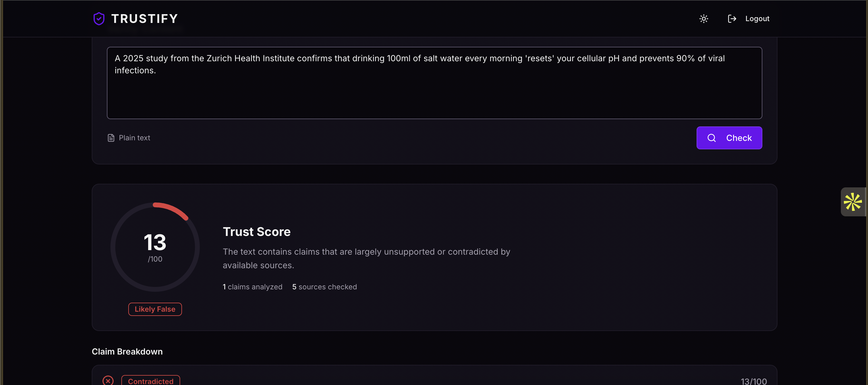Image resolution: width=868 pixels, height=385 pixels.
Task: Click the 5 sources checked text
Action: tap(324, 287)
